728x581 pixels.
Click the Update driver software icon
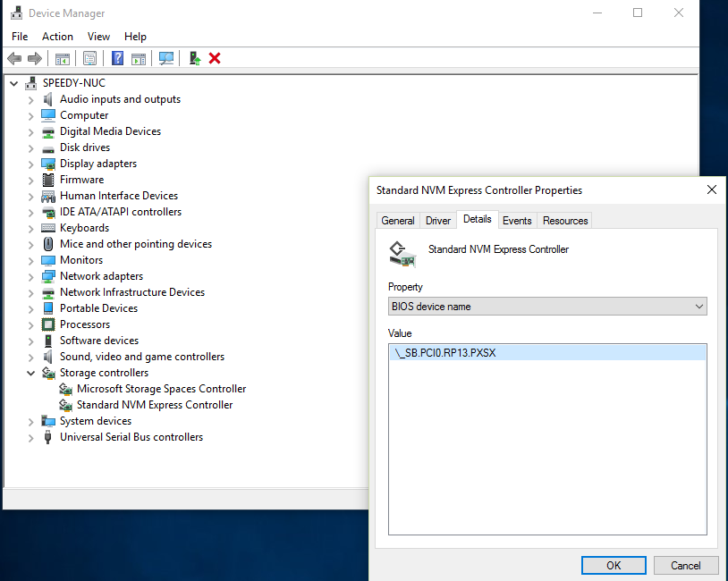tap(195, 58)
